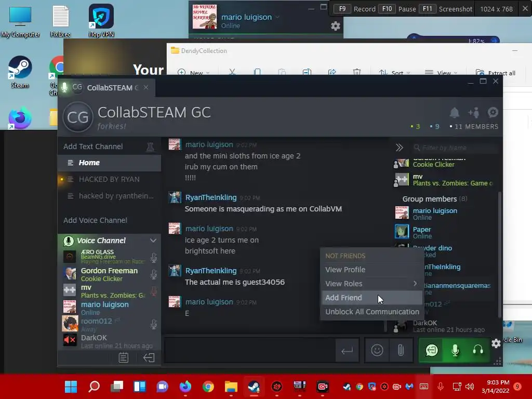The height and width of the screenshot is (399, 532).
Task: Open View Roles submenu in context menu
Action: 371,284
